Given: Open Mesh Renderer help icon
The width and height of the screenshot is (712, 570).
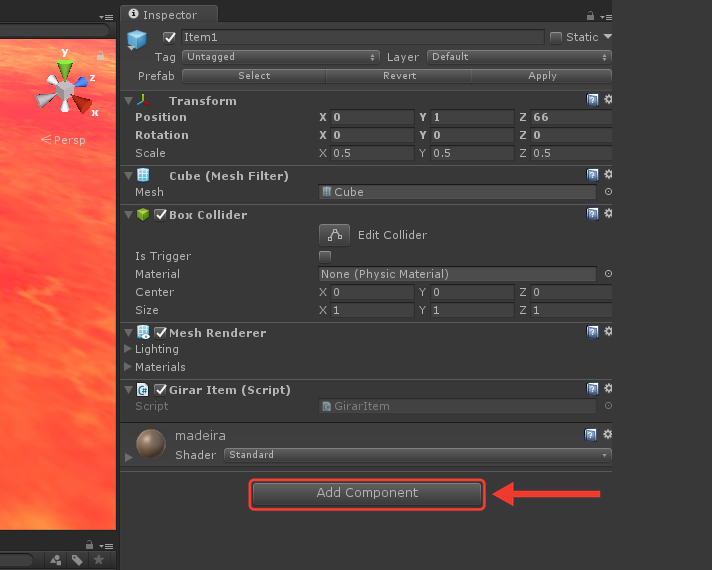Looking at the screenshot, I should pyautogui.click(x=592, y=332).
